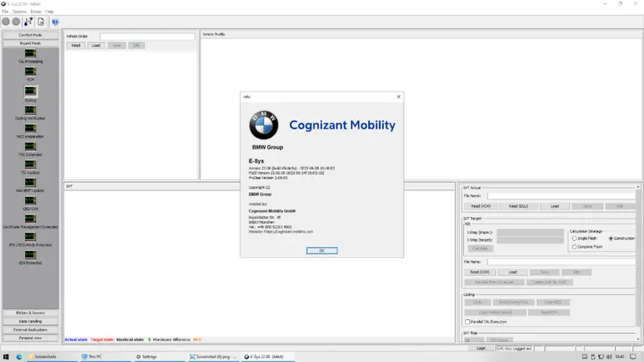
Task: Select the NCD preparation icon
Action: [30, 128]
